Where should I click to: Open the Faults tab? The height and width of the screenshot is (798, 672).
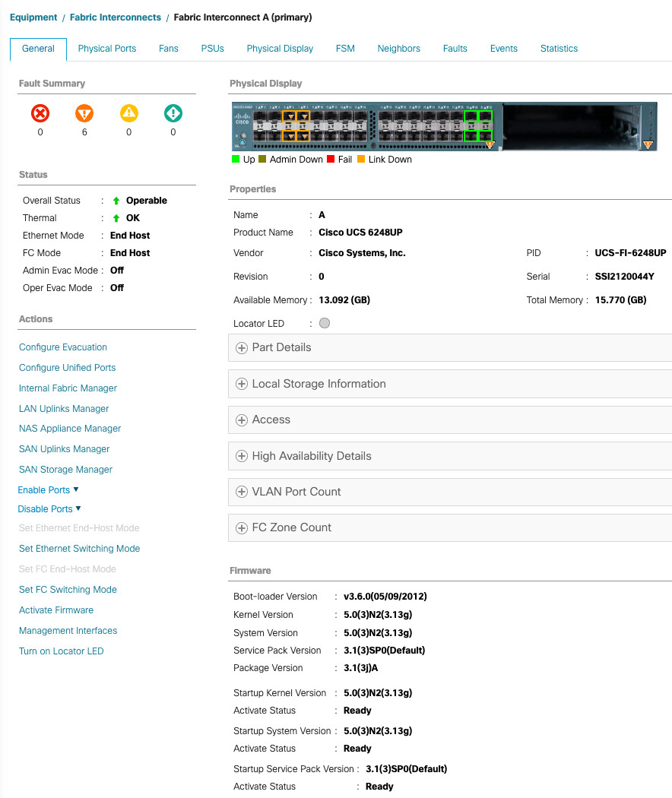pos(455,49)
